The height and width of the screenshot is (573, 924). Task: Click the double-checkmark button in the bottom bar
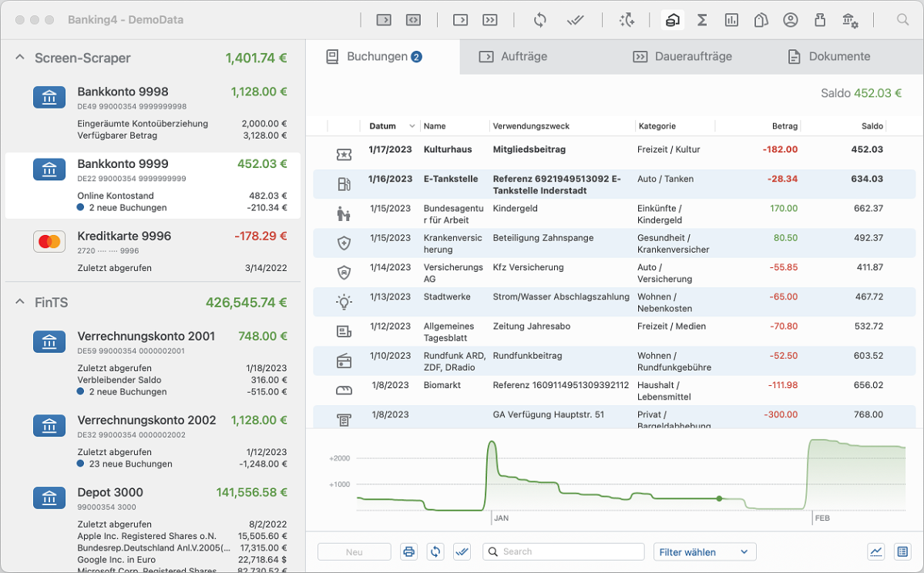coord(462,551)
